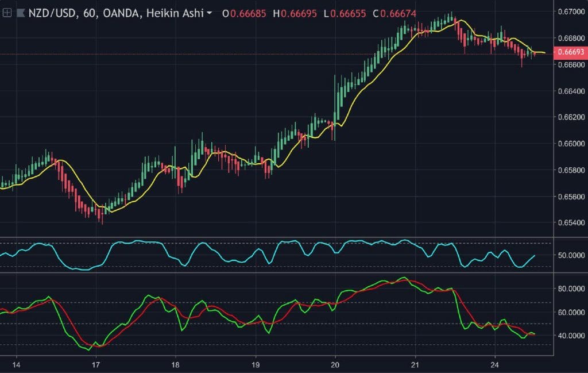Click the 0.66200 price scale label
This screenshot has height=373, width=588.
point(571,117)
